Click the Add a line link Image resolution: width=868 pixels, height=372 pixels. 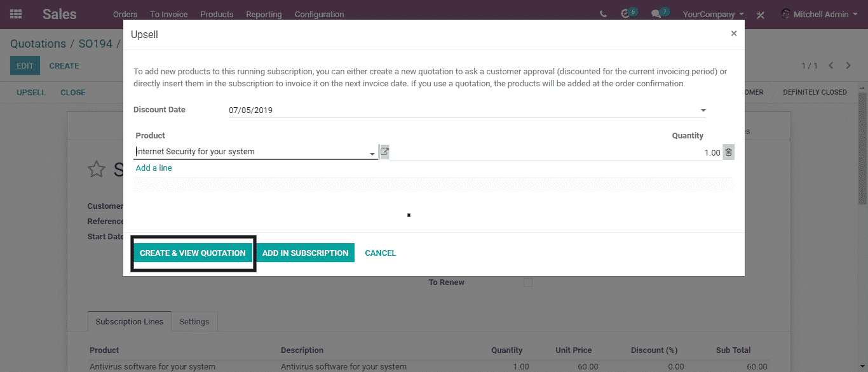tap(154, 168)
